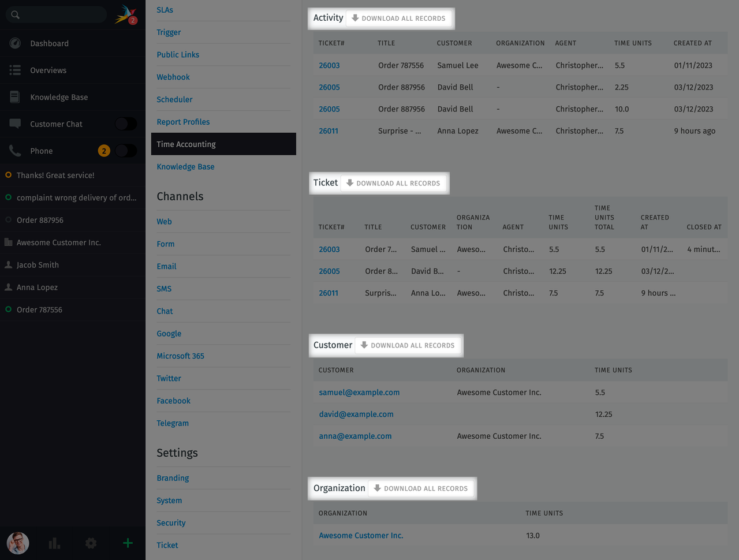The image size is (739, 560).
Task: Open ticket 26003 from the Activity table
Action: click(x=329, y=65)
